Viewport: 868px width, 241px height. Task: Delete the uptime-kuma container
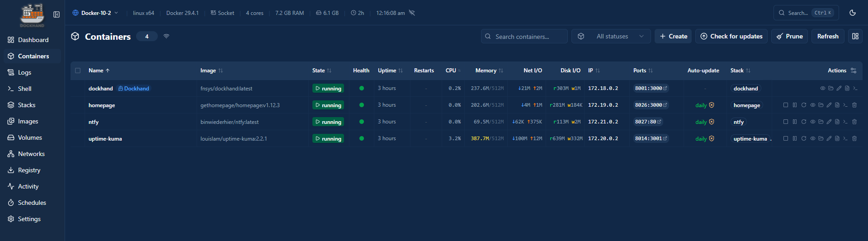(854, 138)
